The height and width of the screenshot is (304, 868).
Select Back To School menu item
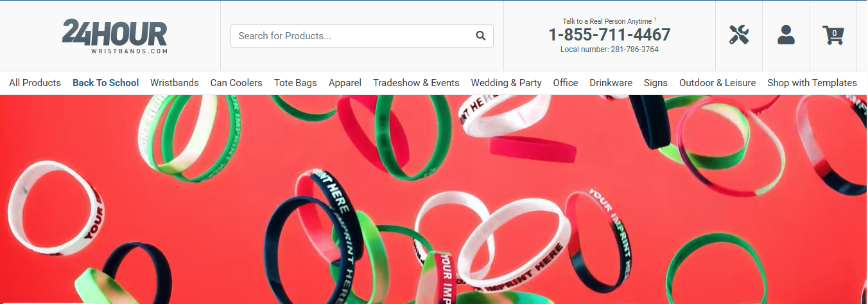pyautogui.click(x=105, y=83)
